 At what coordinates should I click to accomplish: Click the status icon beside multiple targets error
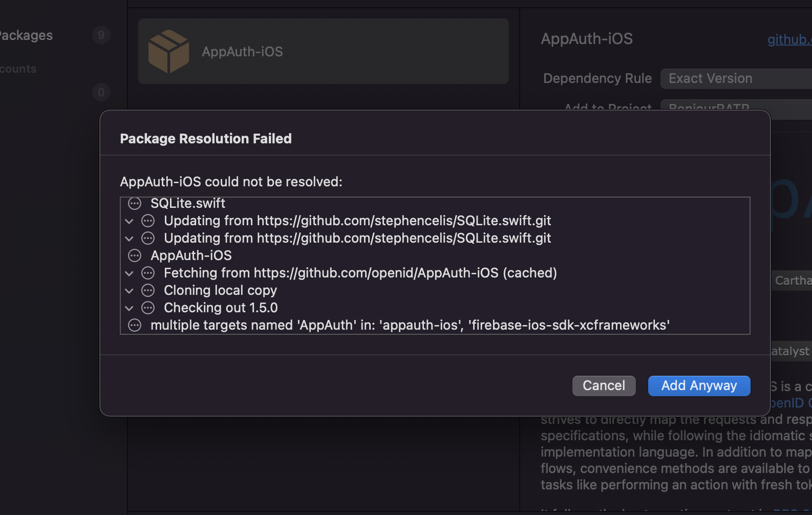click(x=135, y=325)
